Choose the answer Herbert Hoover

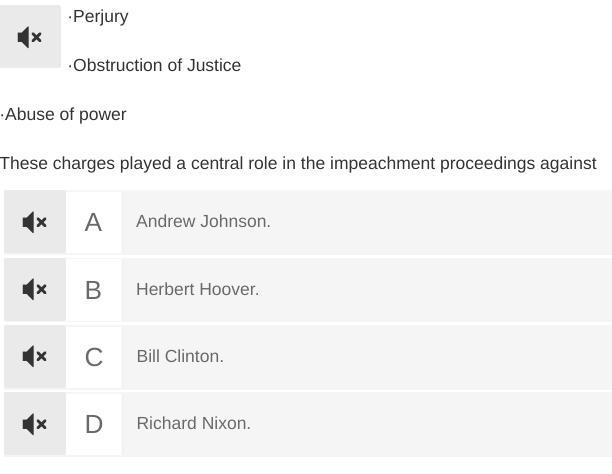tap(197, 289)
